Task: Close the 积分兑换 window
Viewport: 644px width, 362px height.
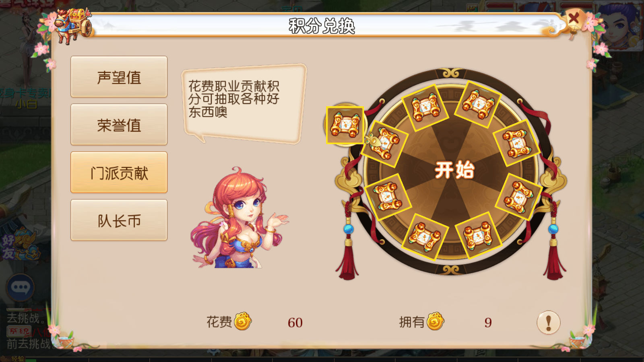Action: click(x=574, y=18)
